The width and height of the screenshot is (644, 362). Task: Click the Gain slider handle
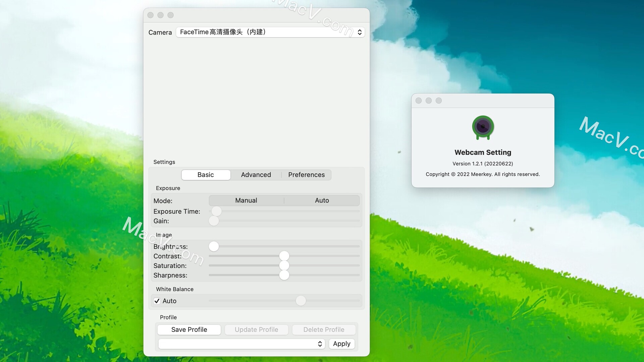click(214, 221)
